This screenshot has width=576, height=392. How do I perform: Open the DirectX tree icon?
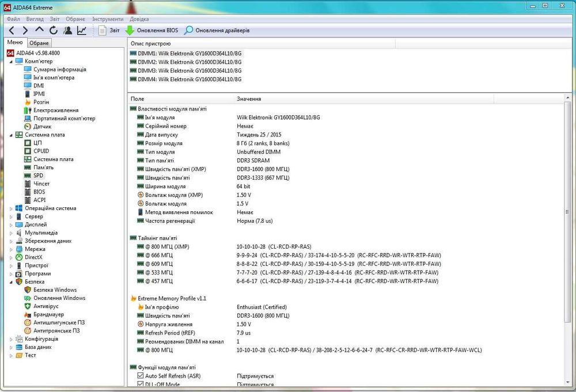pos(19,257)
